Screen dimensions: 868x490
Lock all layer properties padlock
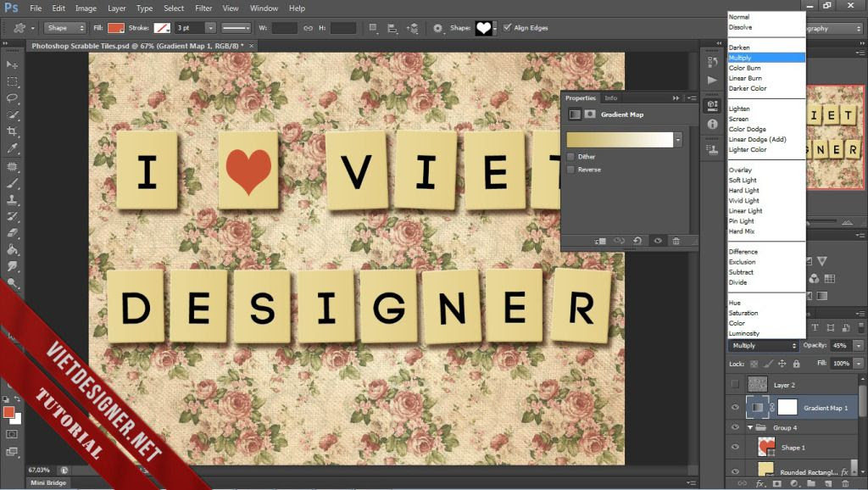click(796, 364)
